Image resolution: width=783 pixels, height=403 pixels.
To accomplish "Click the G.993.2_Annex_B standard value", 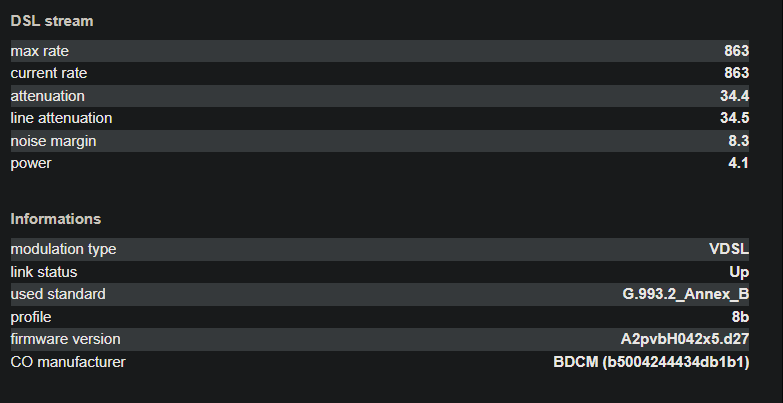I will point(686,294).
